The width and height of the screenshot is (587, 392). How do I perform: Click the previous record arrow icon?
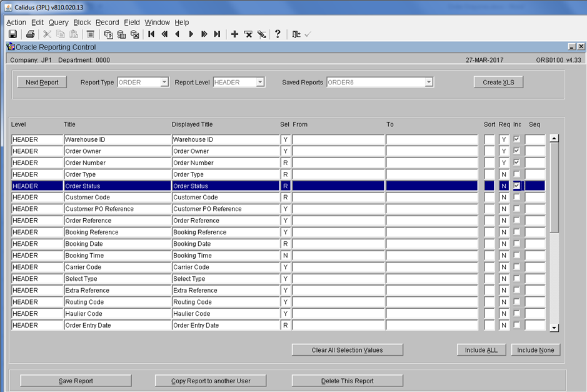pyautogui.click(x=178, y=34)
